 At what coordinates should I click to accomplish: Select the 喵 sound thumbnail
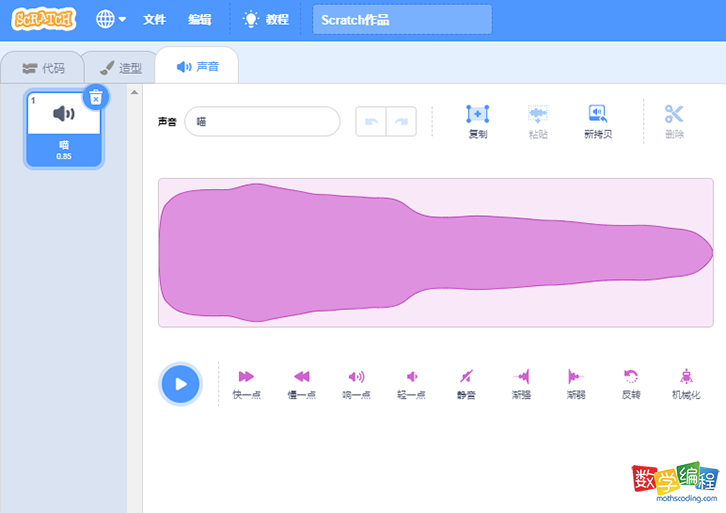[x=64, y=129]
